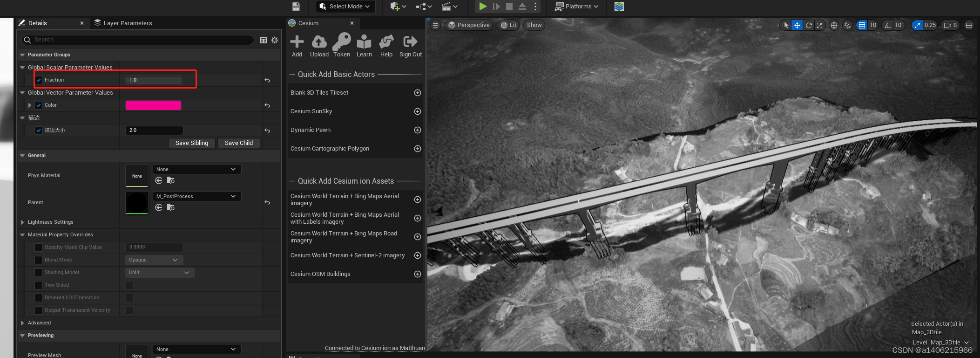
Task: Open the Select Mode dropdown
Action: [x=345, y=7]
